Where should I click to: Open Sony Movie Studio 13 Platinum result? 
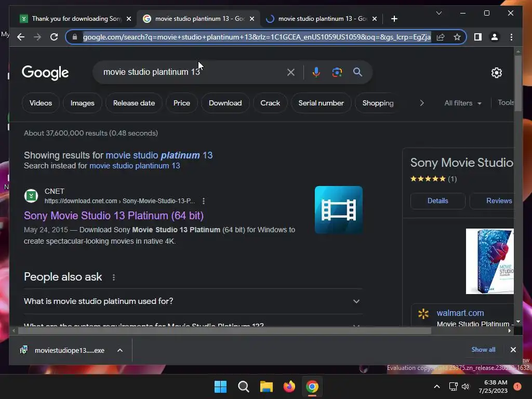[x=114, y=216]
